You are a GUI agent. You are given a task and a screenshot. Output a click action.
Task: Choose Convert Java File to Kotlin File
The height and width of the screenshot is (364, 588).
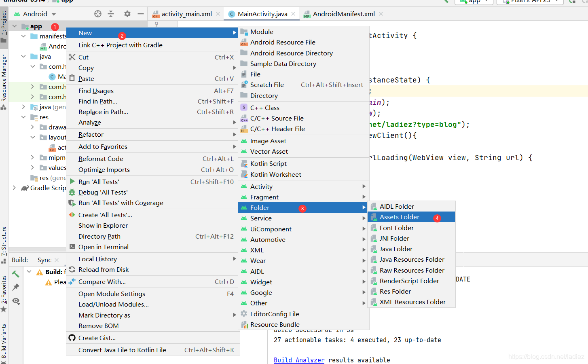coord(153,350)
